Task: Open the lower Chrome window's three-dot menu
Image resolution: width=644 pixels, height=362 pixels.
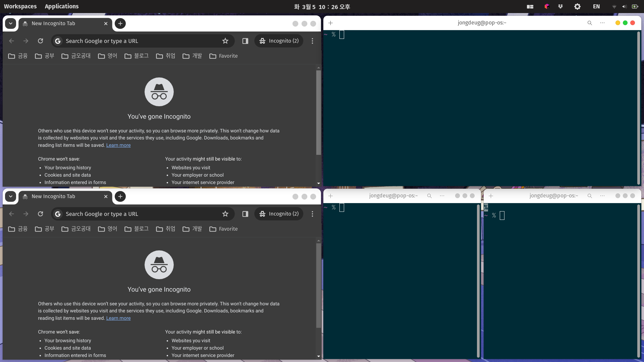Action: click(x=312, y=214)
